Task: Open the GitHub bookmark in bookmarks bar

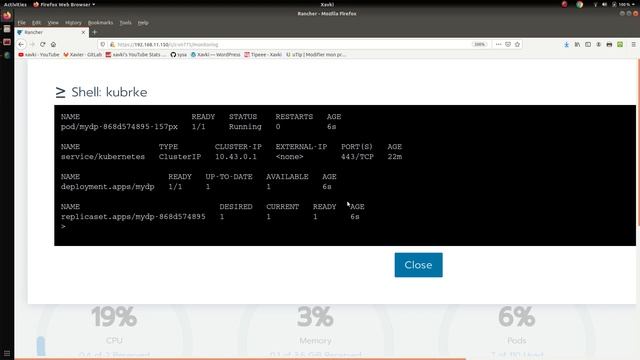Action: [179, 54]
